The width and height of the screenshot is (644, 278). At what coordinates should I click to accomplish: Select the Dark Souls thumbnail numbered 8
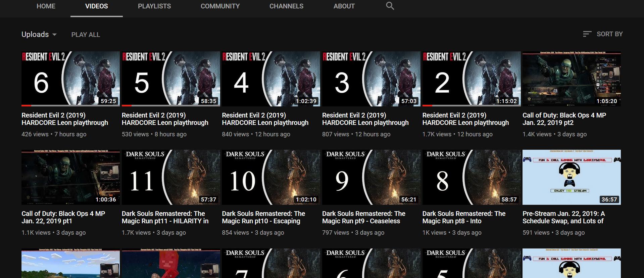pos(472,177)
